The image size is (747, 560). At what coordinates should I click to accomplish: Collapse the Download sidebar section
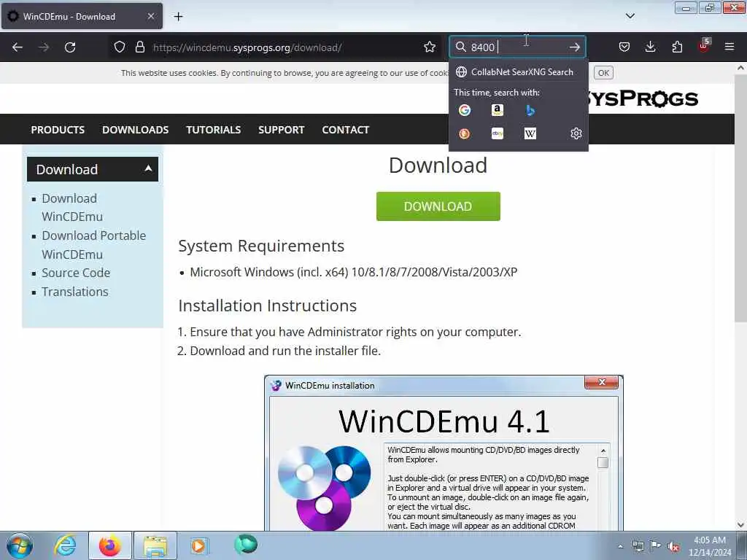93,169
